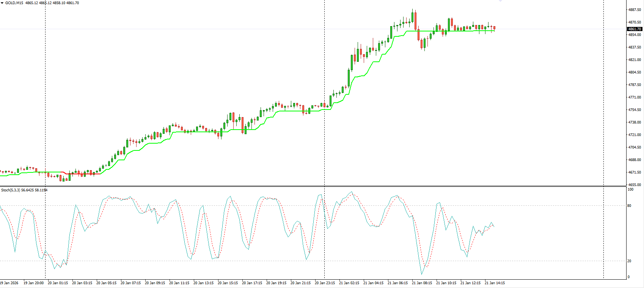Click the 4787.50 price axis label
644x288 pixels.
(x=635, y=85)
